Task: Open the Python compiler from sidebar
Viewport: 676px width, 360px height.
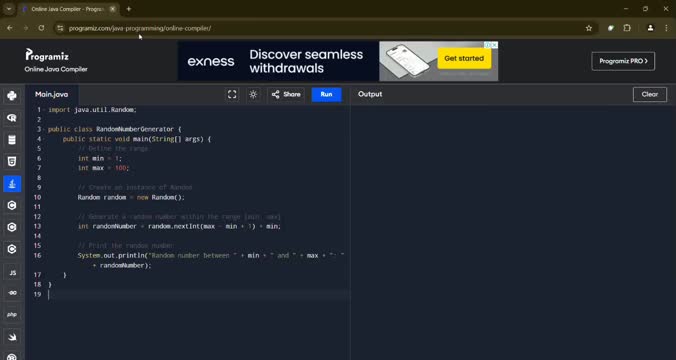Action: coord(12,96)
